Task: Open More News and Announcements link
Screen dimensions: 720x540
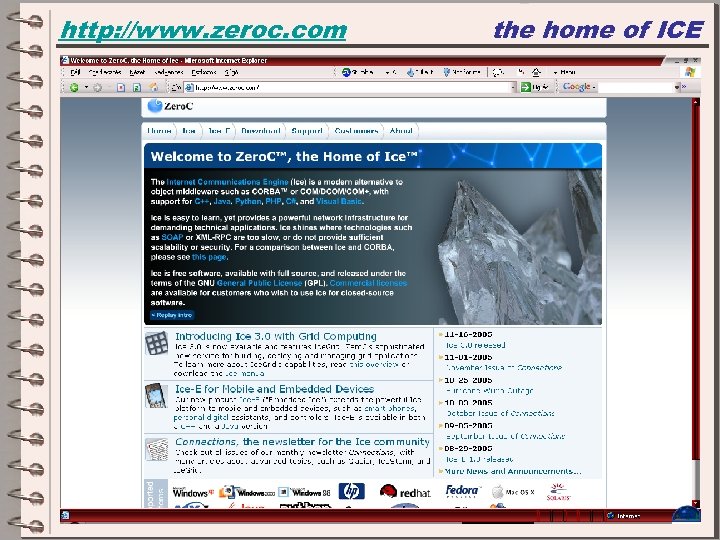Action: (x=512, y=471)
